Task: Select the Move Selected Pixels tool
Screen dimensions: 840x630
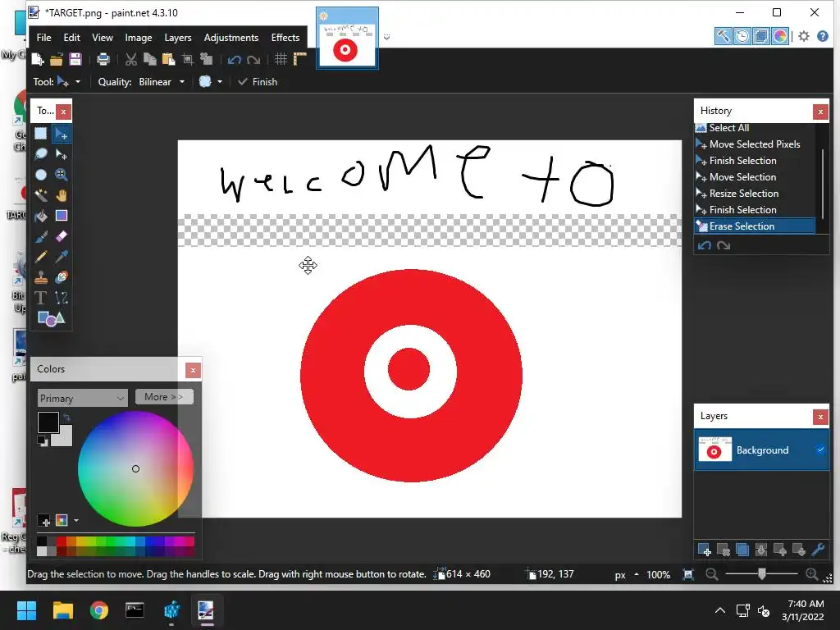Action: (61, 134)
